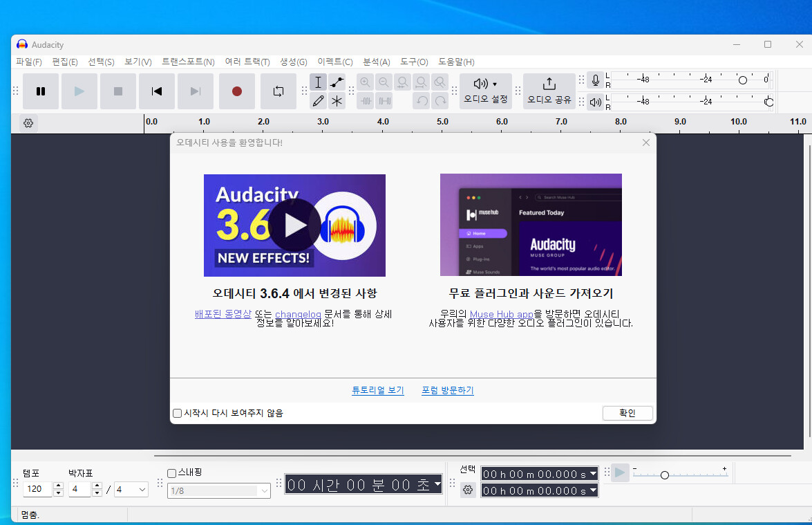Image resolution: width=812 pixels, height=525 pixels.
Task: Open the time position format dropdown
Action: (x=437, y=485)
